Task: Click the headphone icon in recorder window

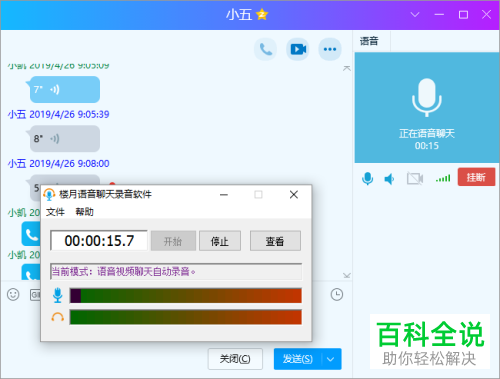Action: click(x=57, y=317)
